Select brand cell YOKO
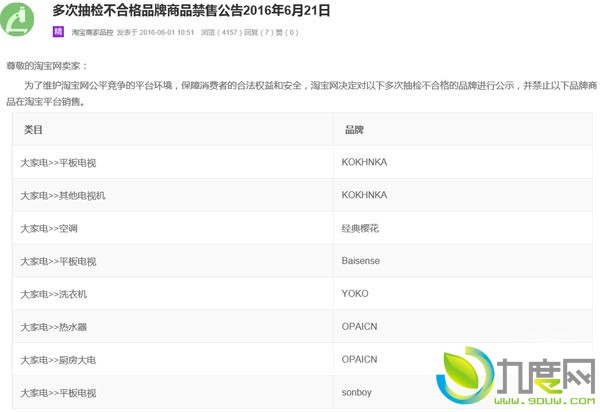600x412 pixels. click(x=355, y=294)
